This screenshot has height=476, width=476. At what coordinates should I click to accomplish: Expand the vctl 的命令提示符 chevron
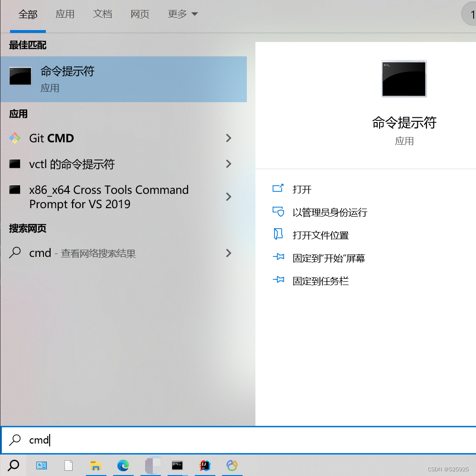(x=229, y=164)
